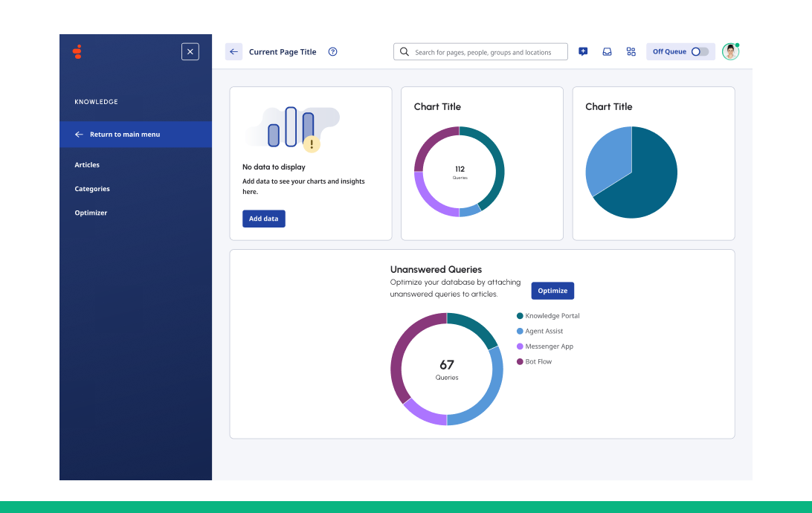Open the new chat message icon
The width and height of the screenshot is (812, 513).
click(x=583, y=52)
